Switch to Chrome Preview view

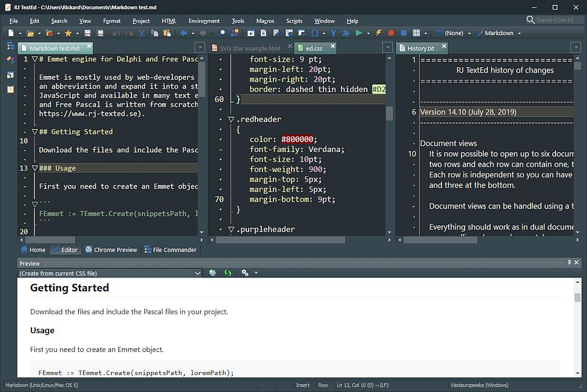click(111, 250)
